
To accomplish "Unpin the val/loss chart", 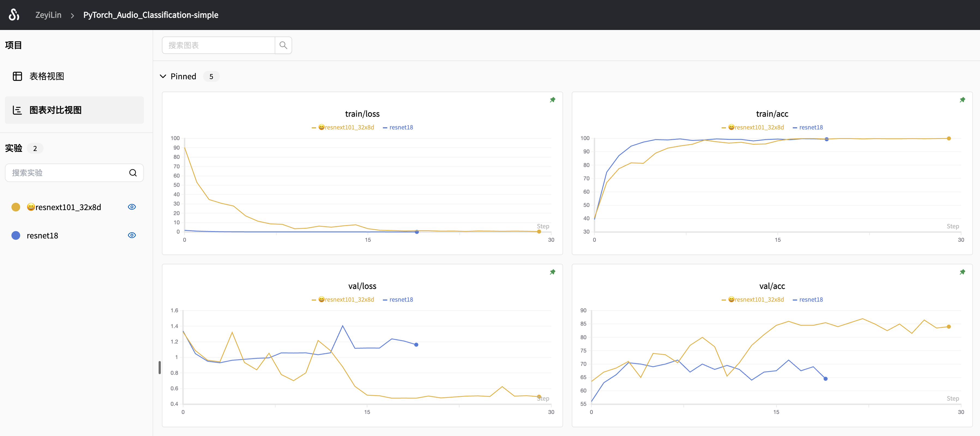I will (x=552, y=272).
